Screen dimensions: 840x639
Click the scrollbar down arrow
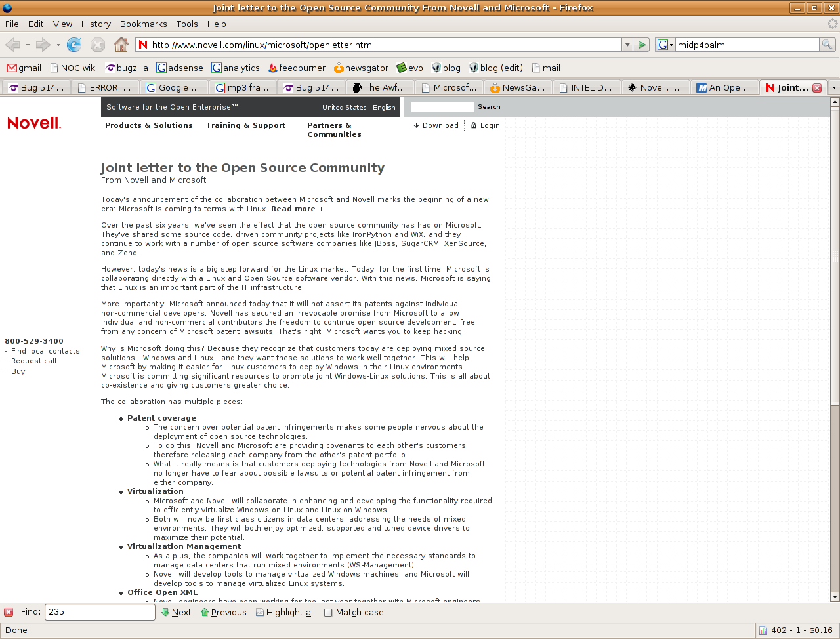[x=835, y=597]
